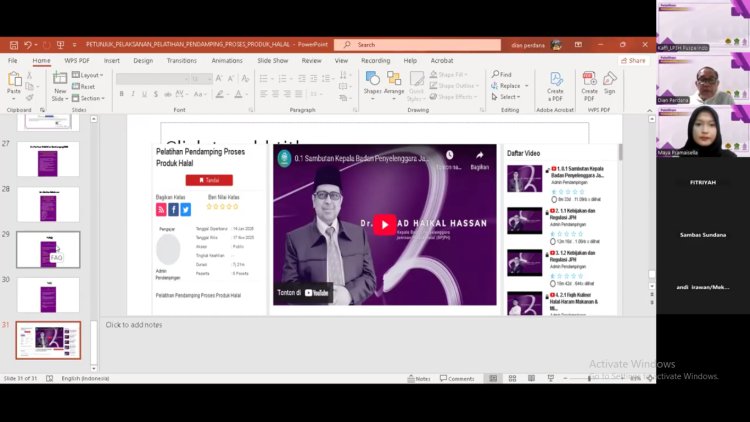Click the blue Twitter share icon on slide
The height and width of the screenshot is (422, 750).
pos(186,210)
